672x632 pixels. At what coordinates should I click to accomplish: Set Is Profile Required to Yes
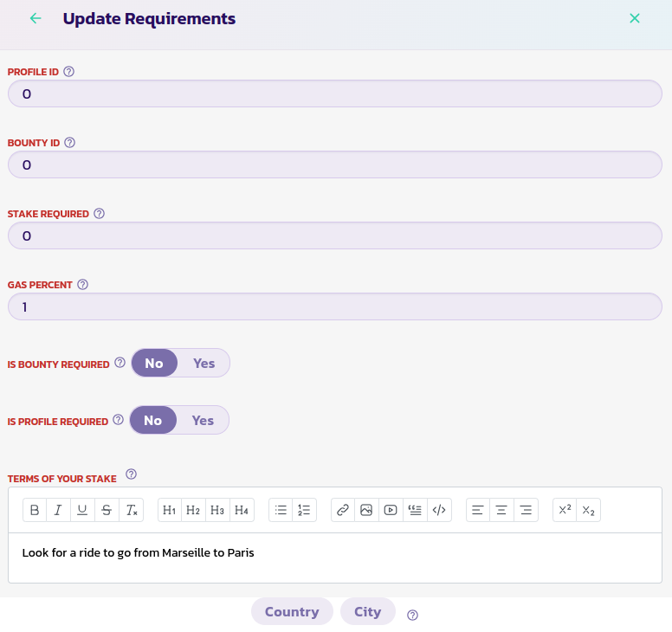203,421
